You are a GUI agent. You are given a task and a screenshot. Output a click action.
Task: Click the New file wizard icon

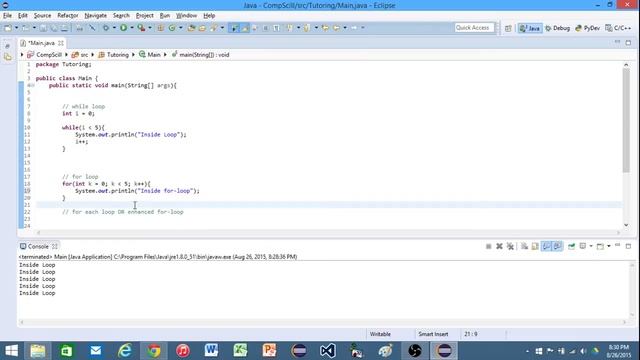(8, 28)
